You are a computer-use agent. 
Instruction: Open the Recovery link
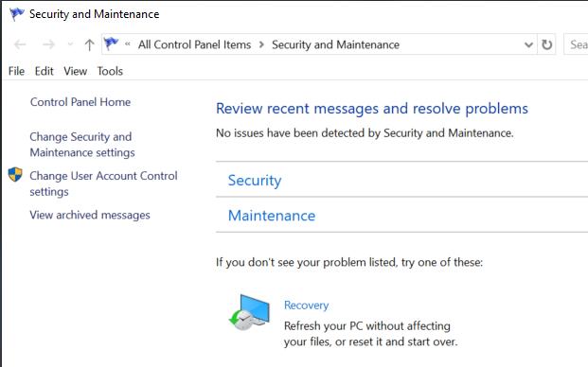click(x=306, y=306)
